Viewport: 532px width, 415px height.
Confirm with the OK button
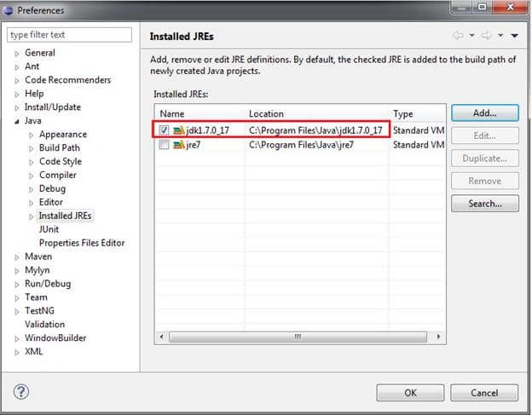point(410,393)
